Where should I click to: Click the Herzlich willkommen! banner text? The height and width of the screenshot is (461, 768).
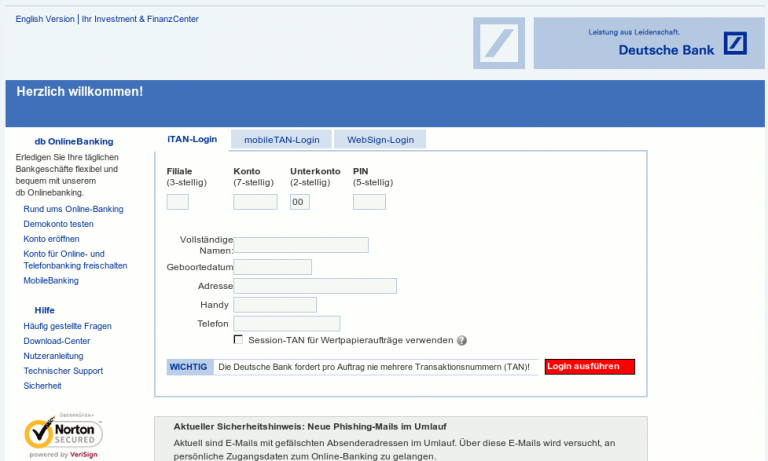pyautogui.click(x=80, y=92)
